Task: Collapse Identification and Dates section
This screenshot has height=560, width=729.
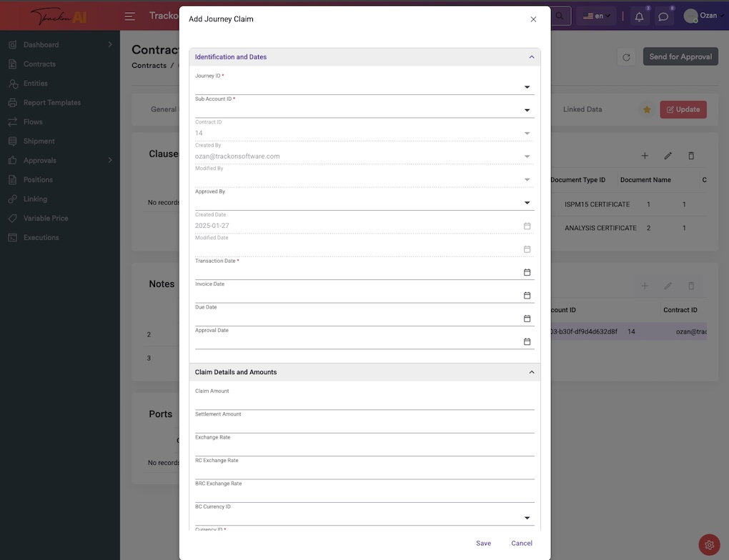Action: click(x=531, y=57)
